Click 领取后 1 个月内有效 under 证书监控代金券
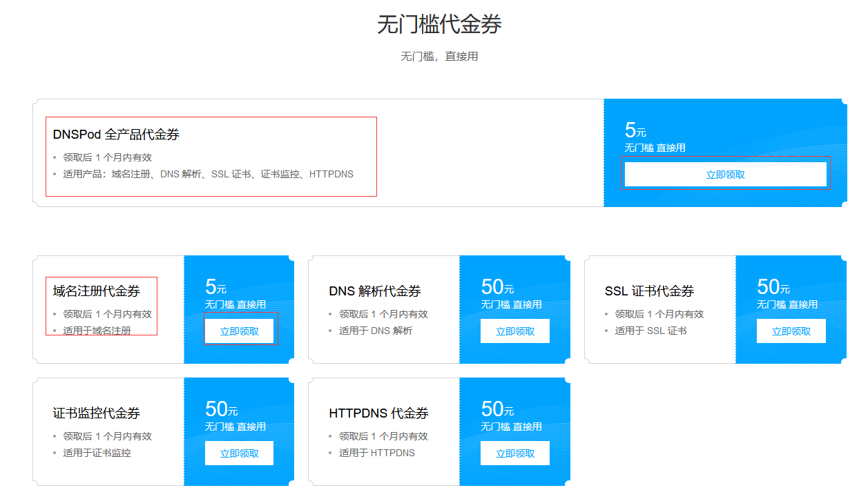 [108, 436]
